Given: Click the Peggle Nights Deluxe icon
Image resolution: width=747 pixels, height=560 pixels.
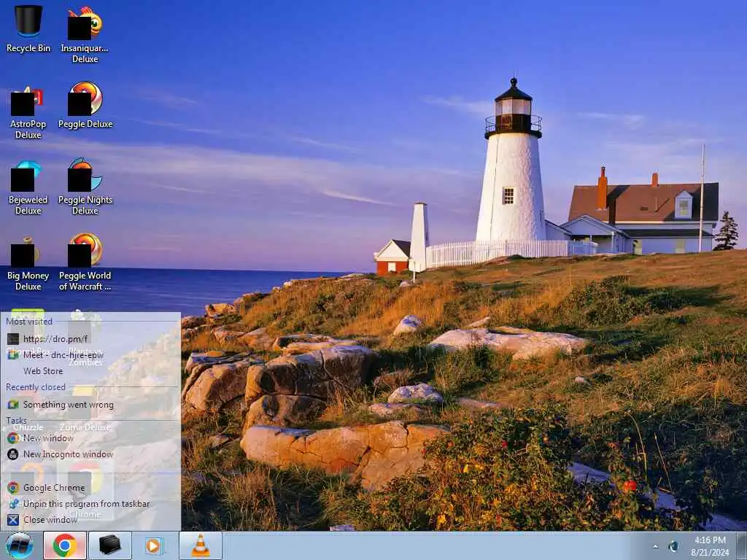Looking at the screenshot, I should pyautogui.click(x=85, y=187).
